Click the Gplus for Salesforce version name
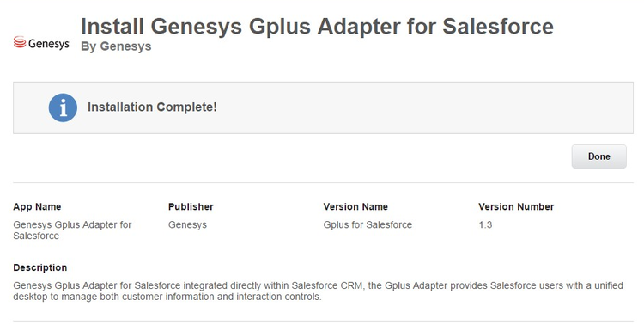 [368, 225]
